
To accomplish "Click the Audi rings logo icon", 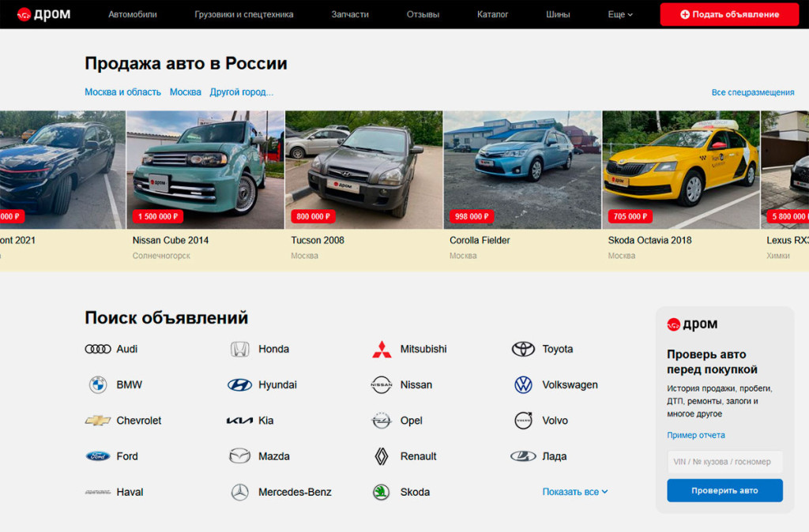I will point(98,349).
